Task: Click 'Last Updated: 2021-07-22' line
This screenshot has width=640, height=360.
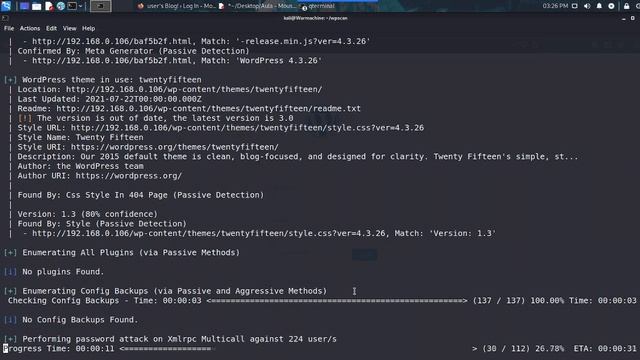Action: tap(109, 99)
